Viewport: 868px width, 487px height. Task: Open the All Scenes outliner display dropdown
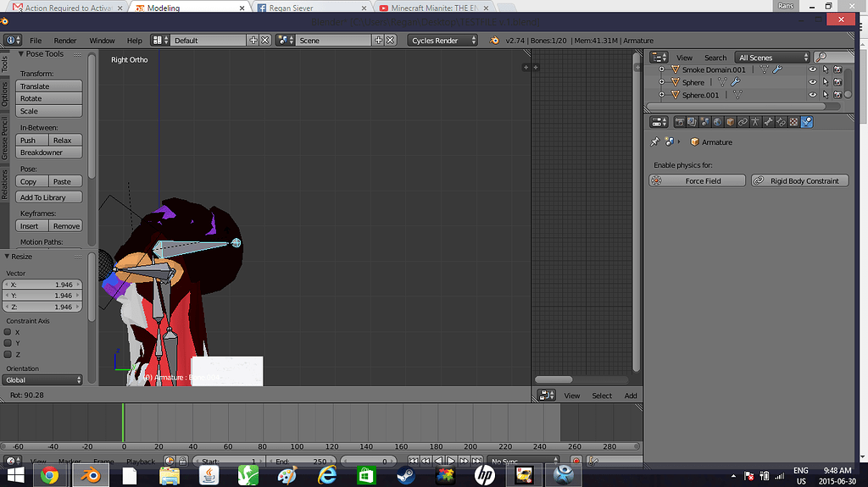pyautogui.click(x=772, y=58)
